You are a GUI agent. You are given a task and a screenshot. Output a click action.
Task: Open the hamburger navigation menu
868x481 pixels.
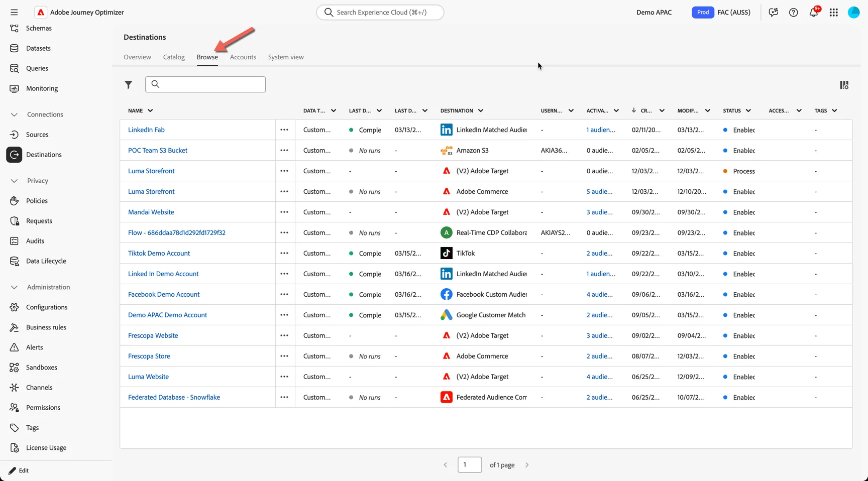[x=14, y=12]
